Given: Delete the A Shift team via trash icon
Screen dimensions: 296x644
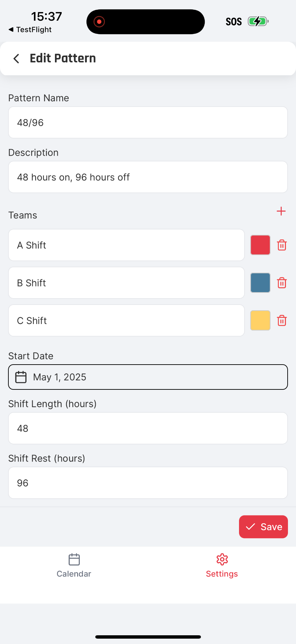Looking at the screenshot, I should point(282,245).
